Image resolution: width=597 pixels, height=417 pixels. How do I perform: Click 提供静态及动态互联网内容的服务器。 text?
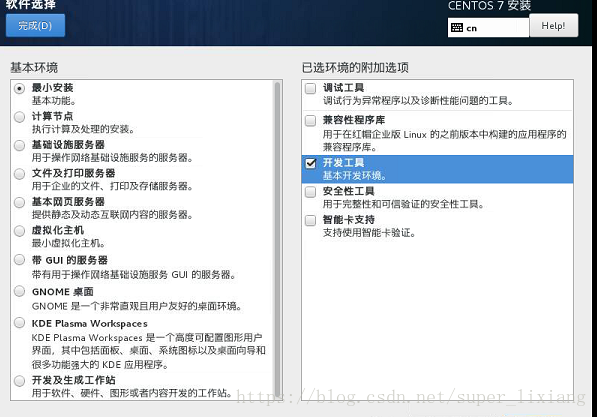(112, 215)
